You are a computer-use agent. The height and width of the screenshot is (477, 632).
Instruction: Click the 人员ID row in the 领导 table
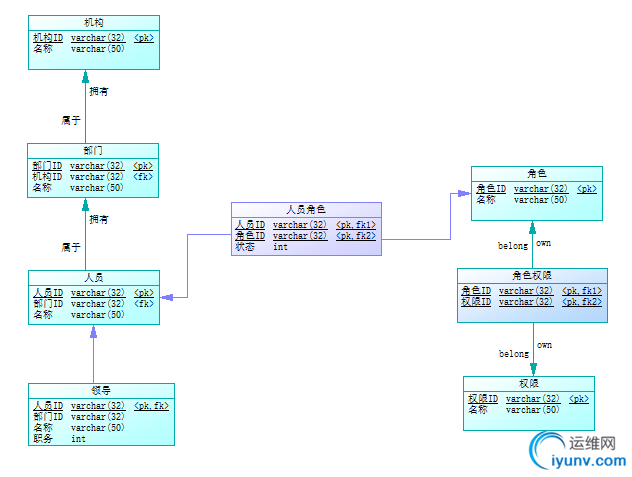101,406
